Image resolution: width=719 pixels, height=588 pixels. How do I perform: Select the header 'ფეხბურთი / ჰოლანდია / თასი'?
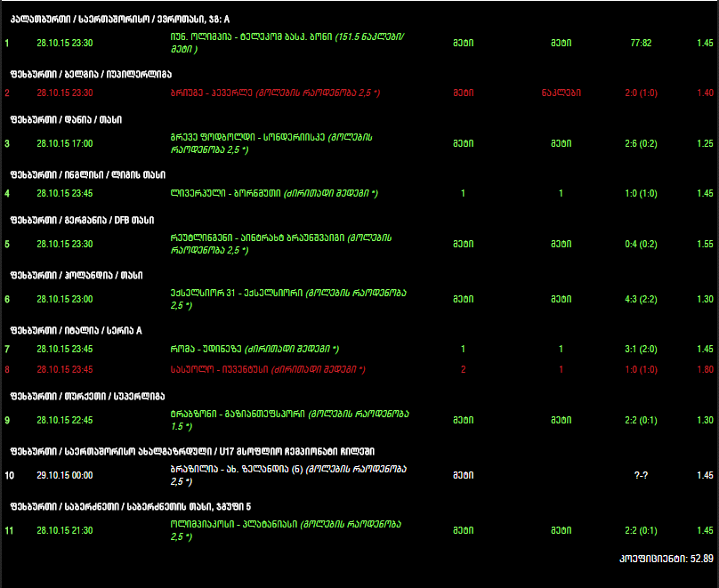[77, 276]
